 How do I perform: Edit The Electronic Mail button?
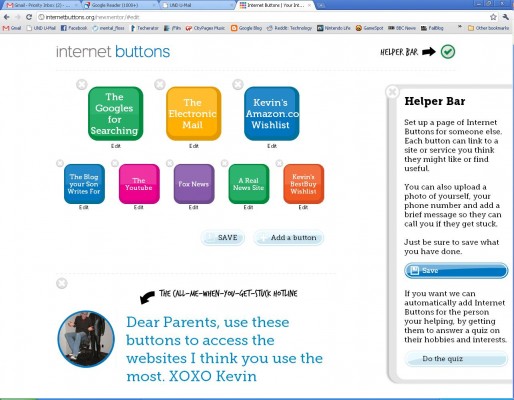click(194, 146)
